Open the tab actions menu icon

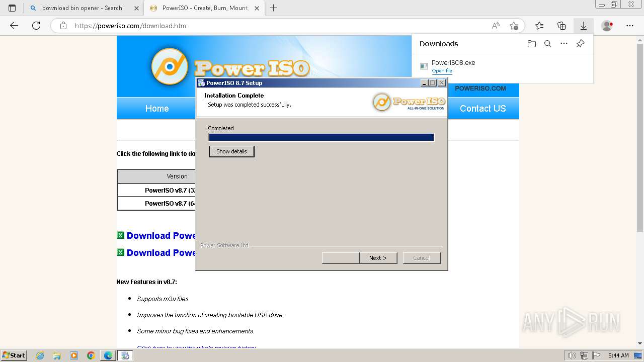tap(12, 8)
